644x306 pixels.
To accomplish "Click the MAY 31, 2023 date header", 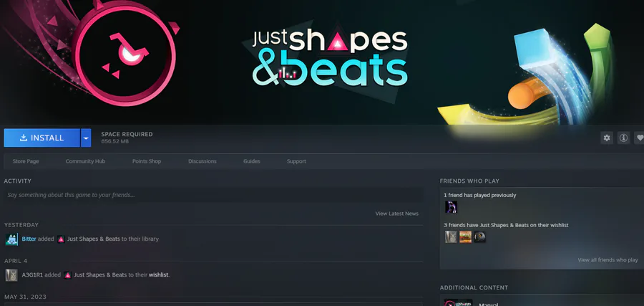I will click(25, 297).
